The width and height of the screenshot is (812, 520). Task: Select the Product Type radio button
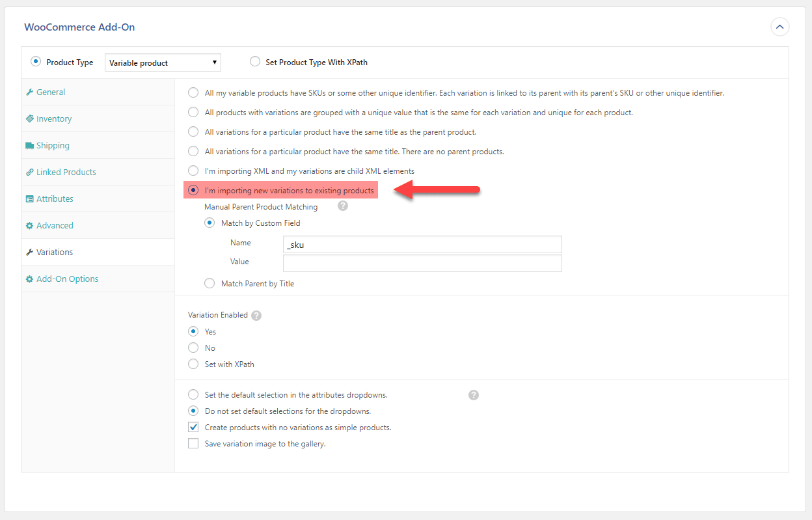pos(36,62)
